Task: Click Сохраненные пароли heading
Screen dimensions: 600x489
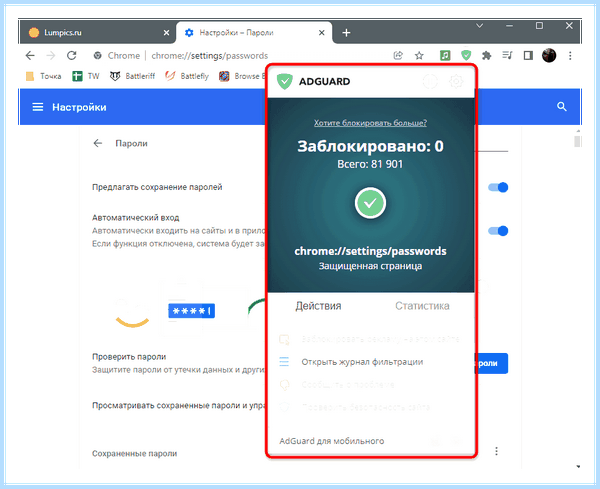Action: 134,453
